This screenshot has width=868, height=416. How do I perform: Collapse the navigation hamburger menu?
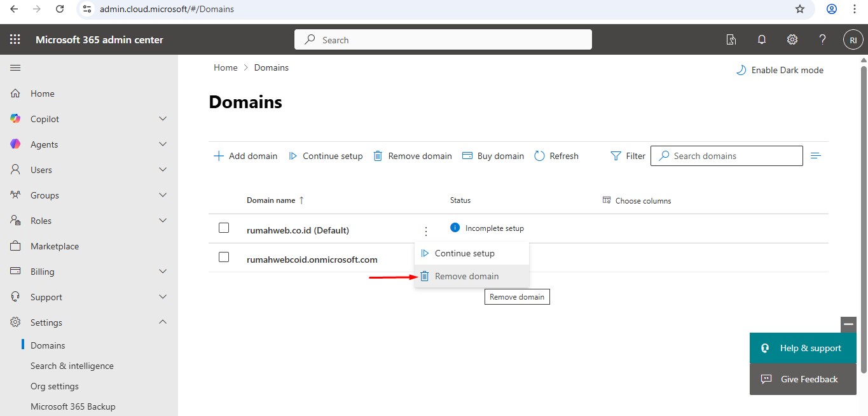pos(15,67)
